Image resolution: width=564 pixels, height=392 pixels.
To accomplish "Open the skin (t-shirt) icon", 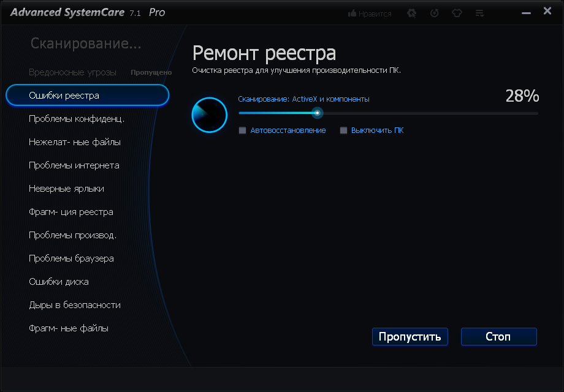I will 457,13.
